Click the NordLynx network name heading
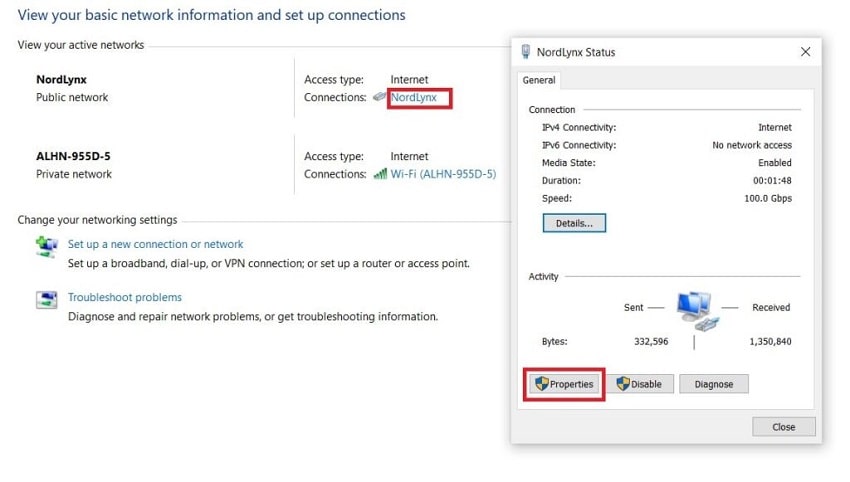 [x=61, y=80]
